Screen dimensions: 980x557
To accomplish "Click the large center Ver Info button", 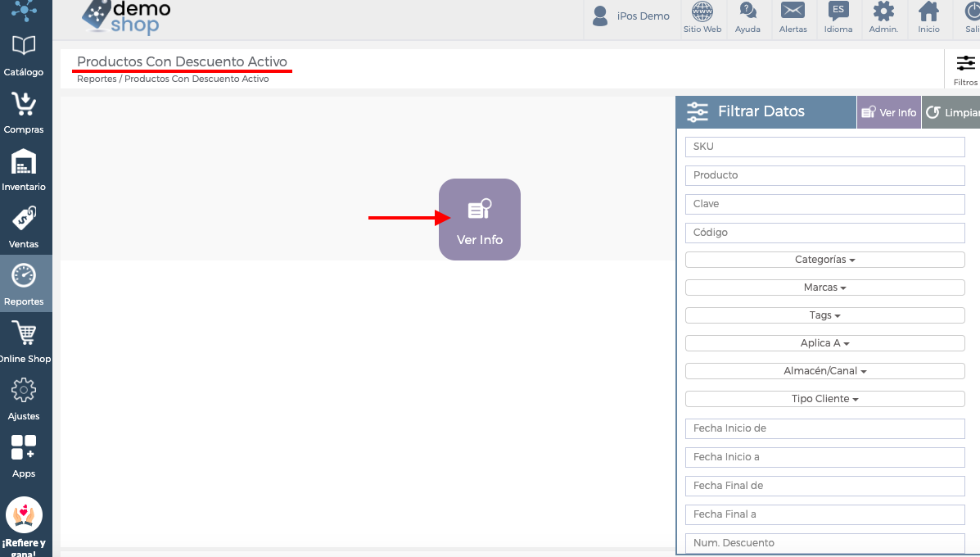I will (480, 220).
